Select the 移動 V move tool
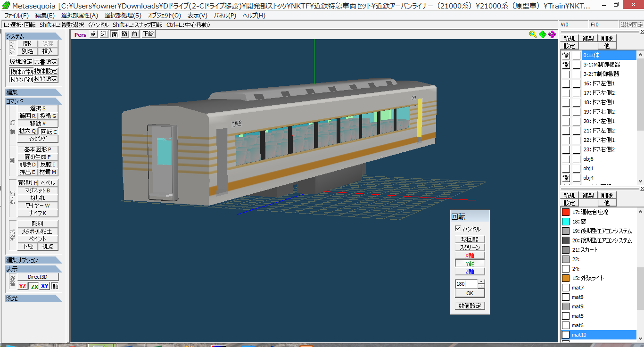The image size is (644, 347). (38, 124)
